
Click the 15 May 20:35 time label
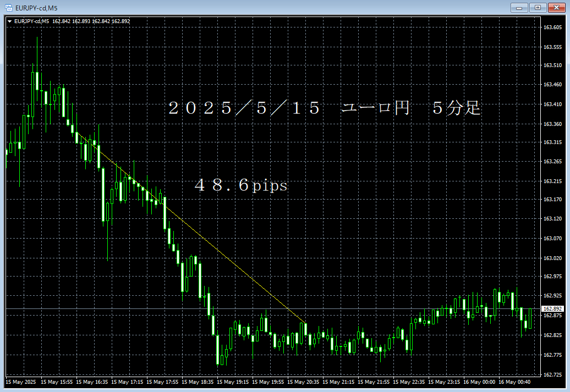304,382
